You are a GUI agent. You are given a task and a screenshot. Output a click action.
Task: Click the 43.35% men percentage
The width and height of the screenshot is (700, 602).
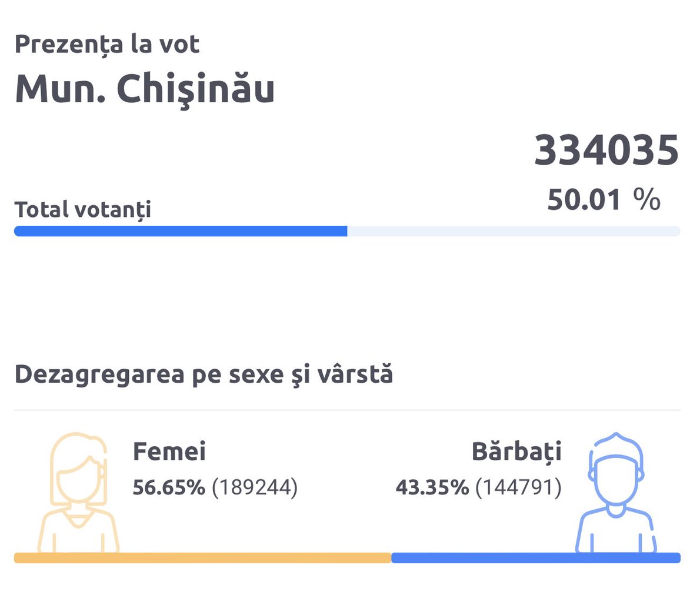pos(432,487)
